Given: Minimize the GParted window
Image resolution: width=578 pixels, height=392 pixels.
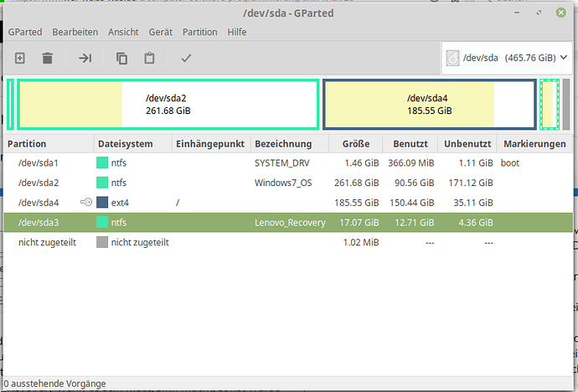Looking at the screenshot, I should point(517,13).
